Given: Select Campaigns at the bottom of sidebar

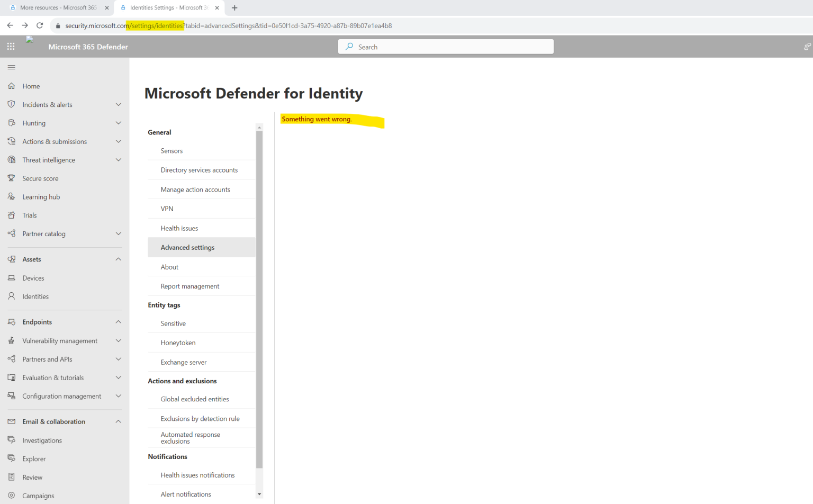Looking at the screenshot, I should tap(38, 496).
